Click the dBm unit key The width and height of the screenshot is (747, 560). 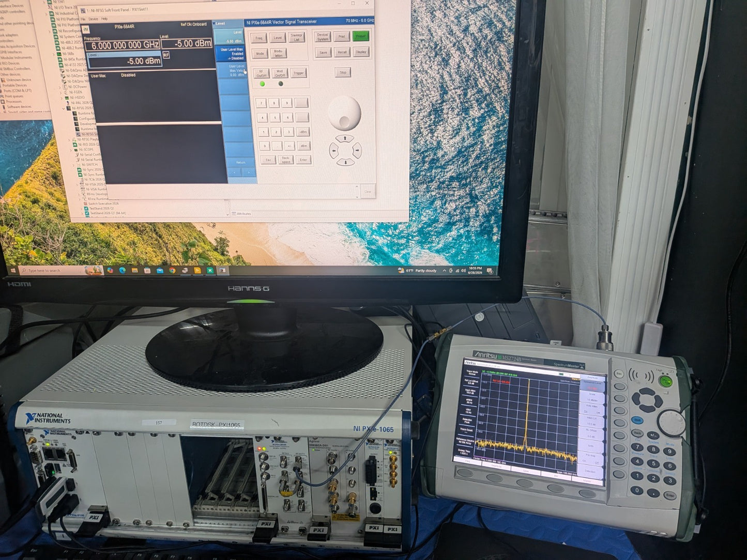[x=304, y=146]
